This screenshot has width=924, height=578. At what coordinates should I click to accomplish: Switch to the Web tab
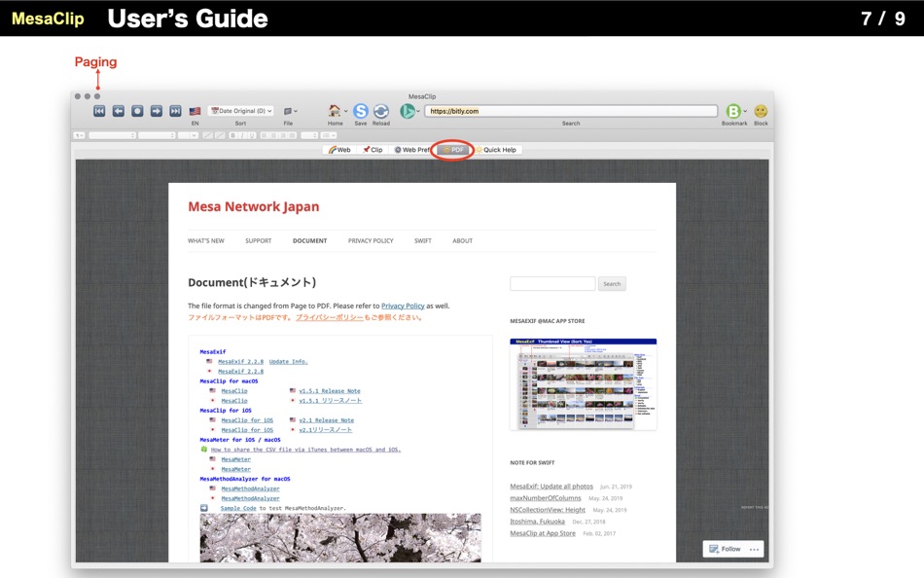click(x=339, y=150)
